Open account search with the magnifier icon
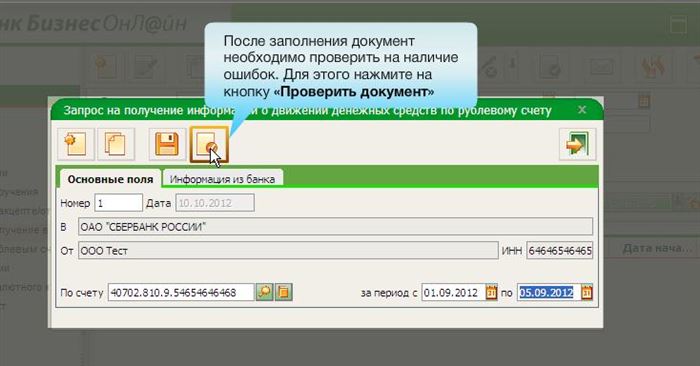700x366 pixels. [265, 292]
